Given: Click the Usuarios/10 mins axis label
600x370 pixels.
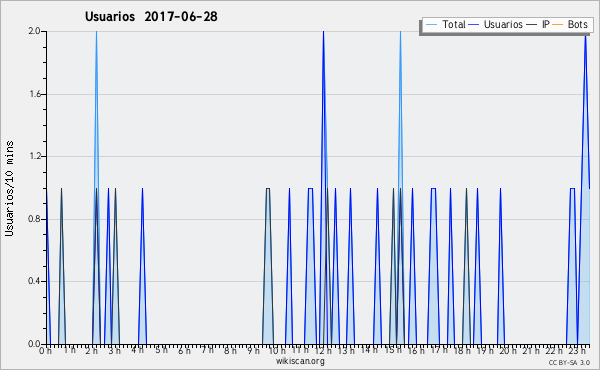Looking at the screenshot, I should click(x=10, y=189).
